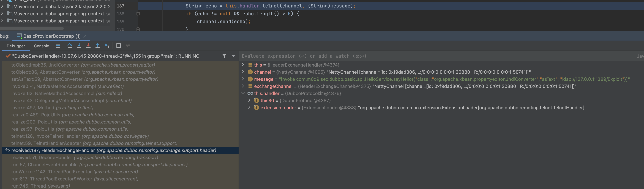Click code line 169 channel.send(echo)
Image resolution: width=644 pixels, height=189 pixels.
(223, 22)
